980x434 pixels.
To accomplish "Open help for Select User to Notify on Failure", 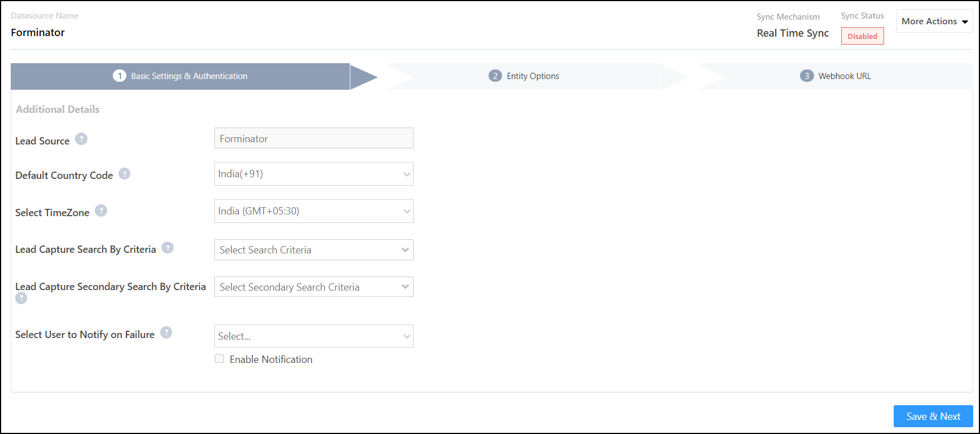I will coord(166,332).
